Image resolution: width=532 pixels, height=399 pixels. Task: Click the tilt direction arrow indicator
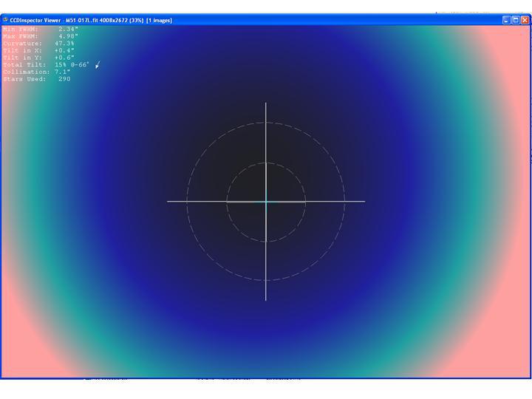(98, 65)
